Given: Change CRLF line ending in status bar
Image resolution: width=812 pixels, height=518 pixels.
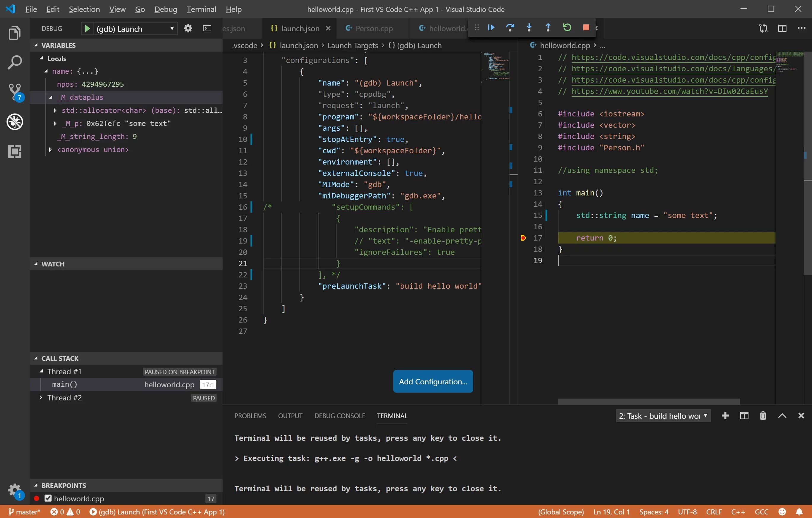Looking at the screenshot, I should (x=714, y=512).
